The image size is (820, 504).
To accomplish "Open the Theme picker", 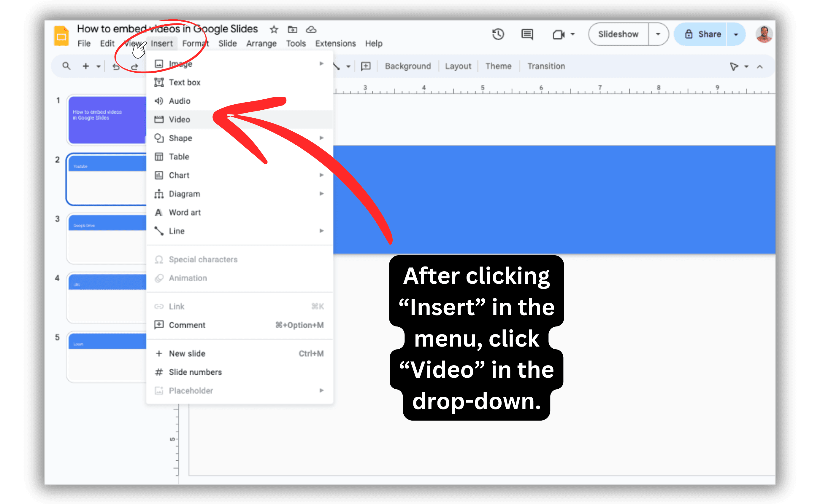I will (498, 66).
